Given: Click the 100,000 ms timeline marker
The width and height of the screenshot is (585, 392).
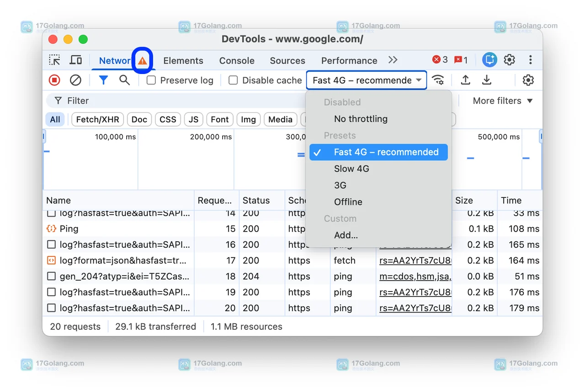Looking at the screenshot, I should tap(115, 137).
